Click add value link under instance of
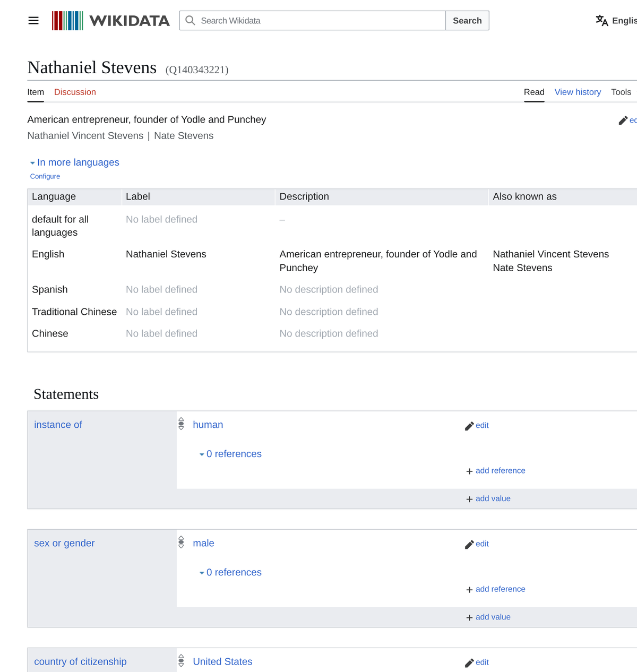The image size is (637, 672). [x=493, y=498]
